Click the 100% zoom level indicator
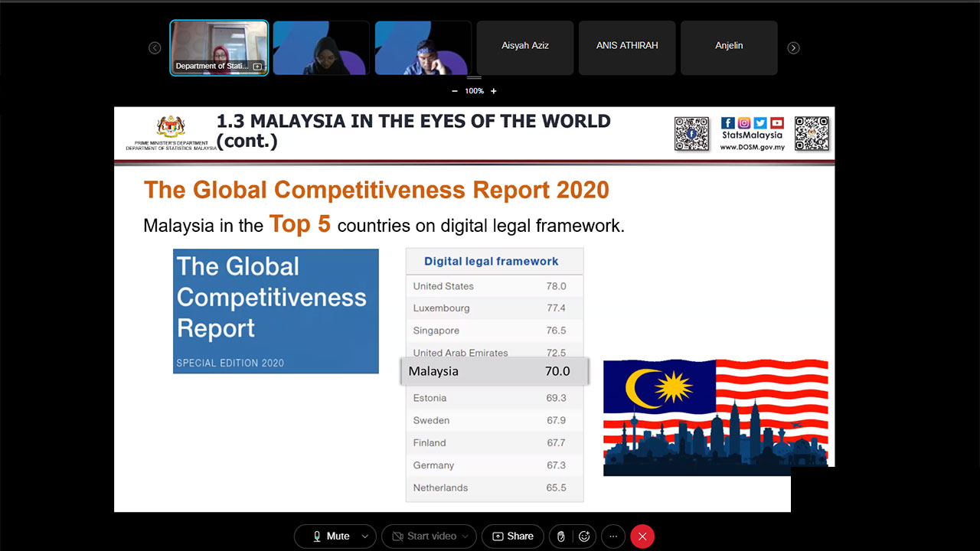This screenshot has width=980, height=551. coord(474,91)
